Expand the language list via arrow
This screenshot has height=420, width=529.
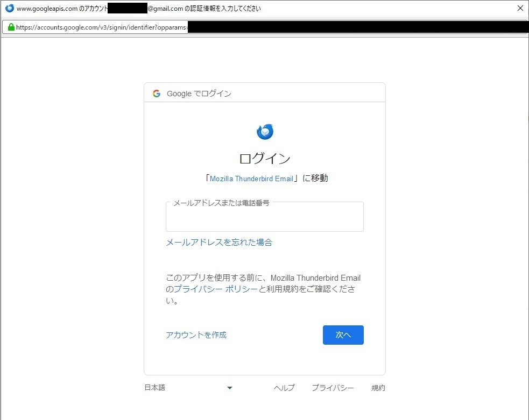pos(230,388)
